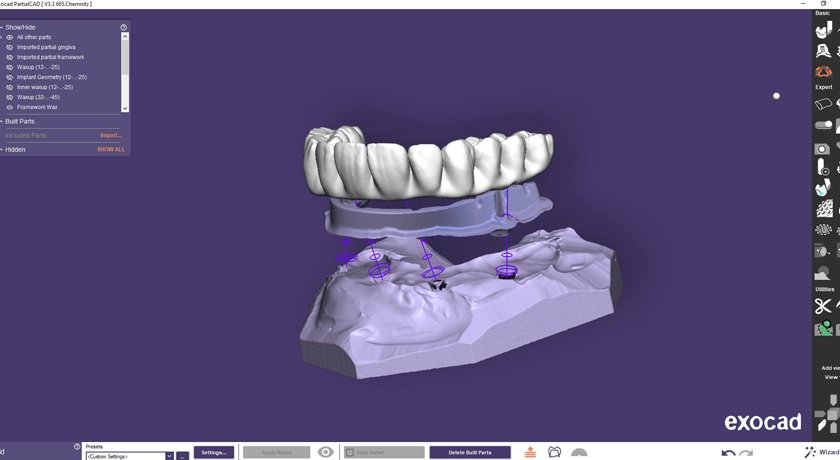Select the orange partial framework tool icon
This screenshot has width=840, height=460.
pos(823,72)
